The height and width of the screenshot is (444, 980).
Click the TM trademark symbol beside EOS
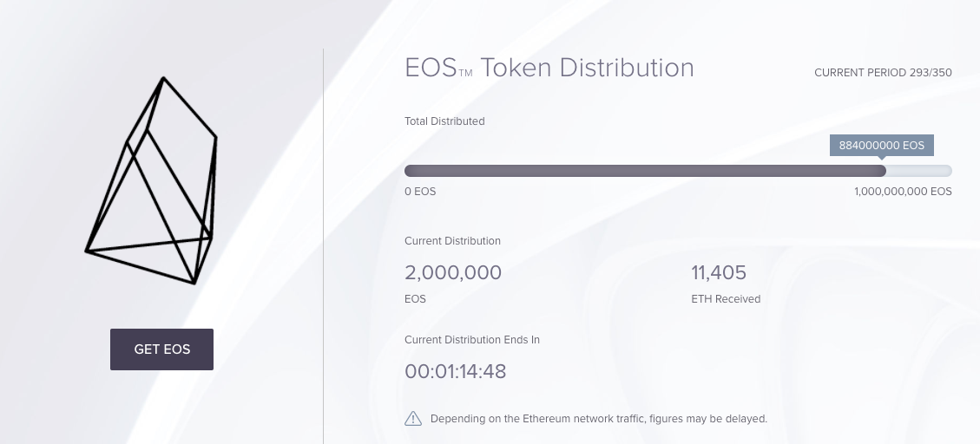point(465,74)
